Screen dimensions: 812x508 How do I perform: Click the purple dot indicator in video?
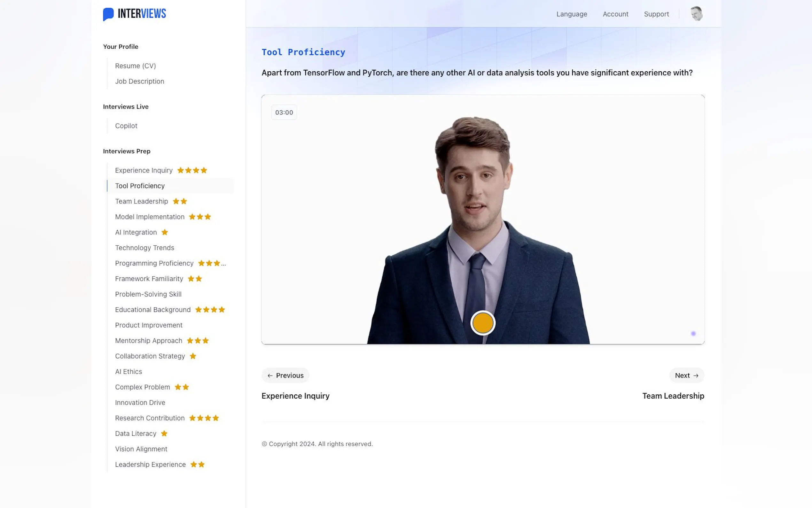(x=693, y=333)
